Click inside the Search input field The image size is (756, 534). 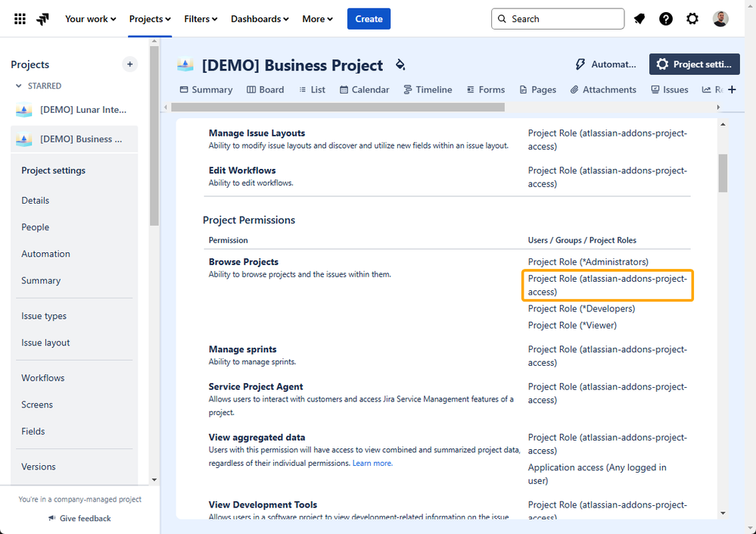558,19
